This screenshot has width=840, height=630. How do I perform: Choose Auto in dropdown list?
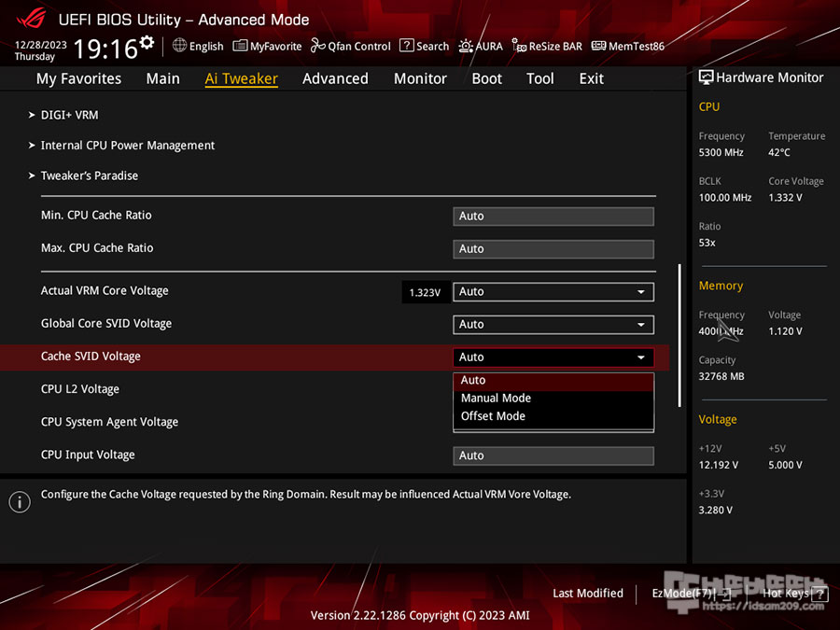coord(553,381)
